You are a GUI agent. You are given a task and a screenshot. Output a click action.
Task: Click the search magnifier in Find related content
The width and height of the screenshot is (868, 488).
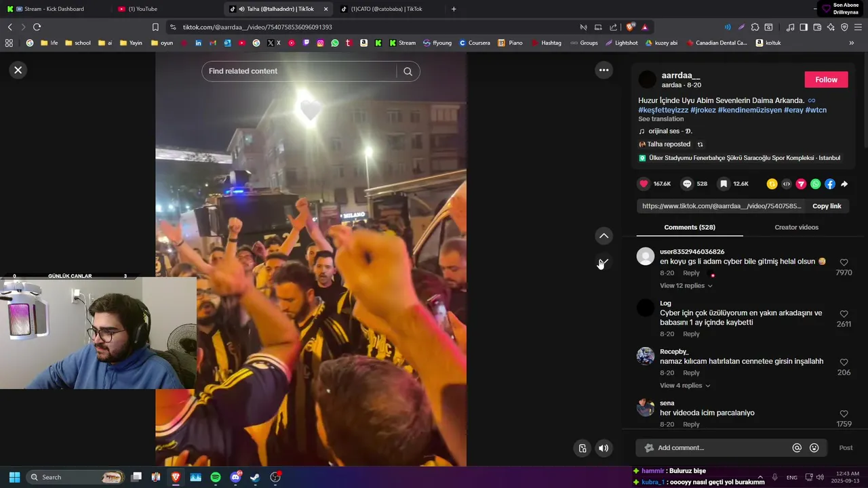click(x=408, y=71)
